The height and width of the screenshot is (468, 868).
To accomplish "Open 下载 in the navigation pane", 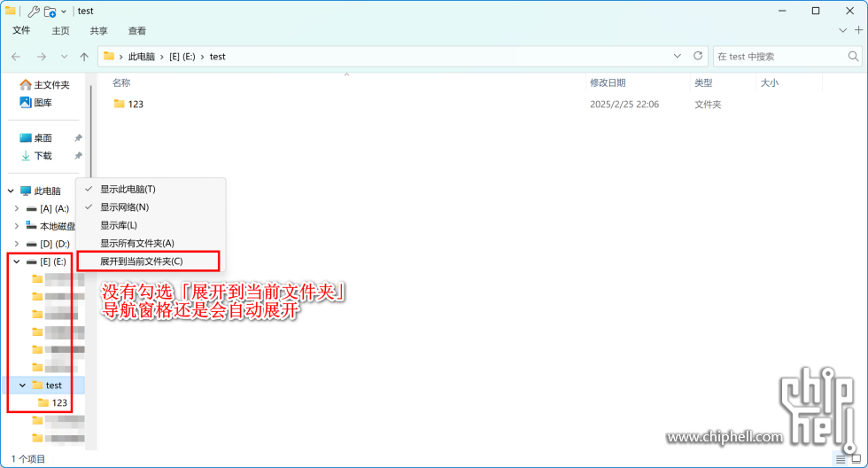I will (36, 156).
